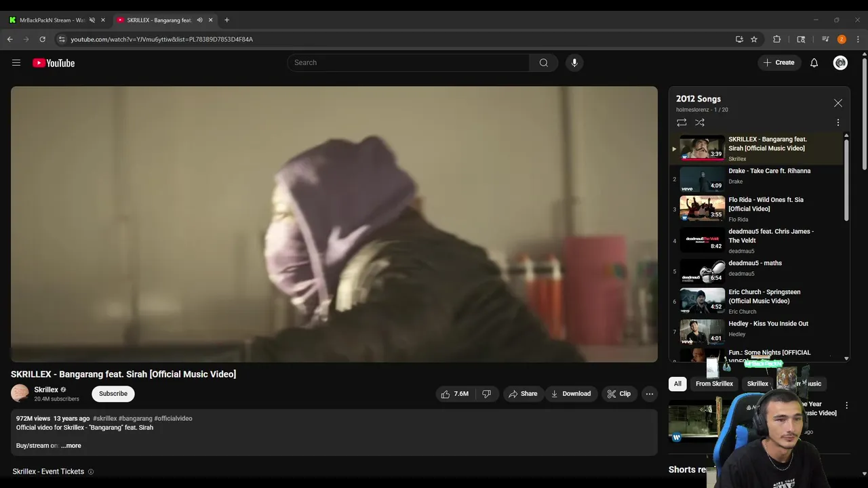Open the 2012 Songs playlist options menu

pyautogui.click(x=837, y=123)
